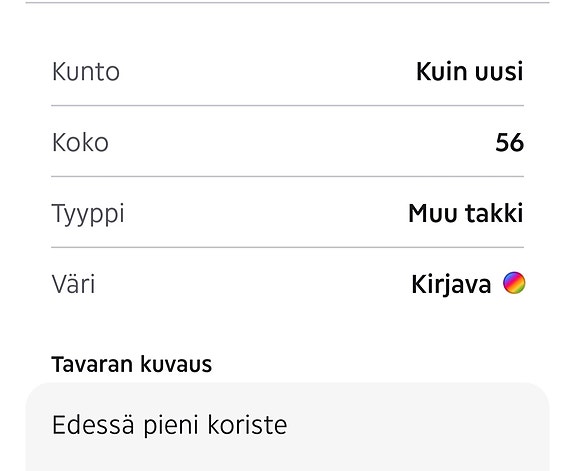
Task: Click the 'Kuin uusi' condition value
Action: (470, 71)
